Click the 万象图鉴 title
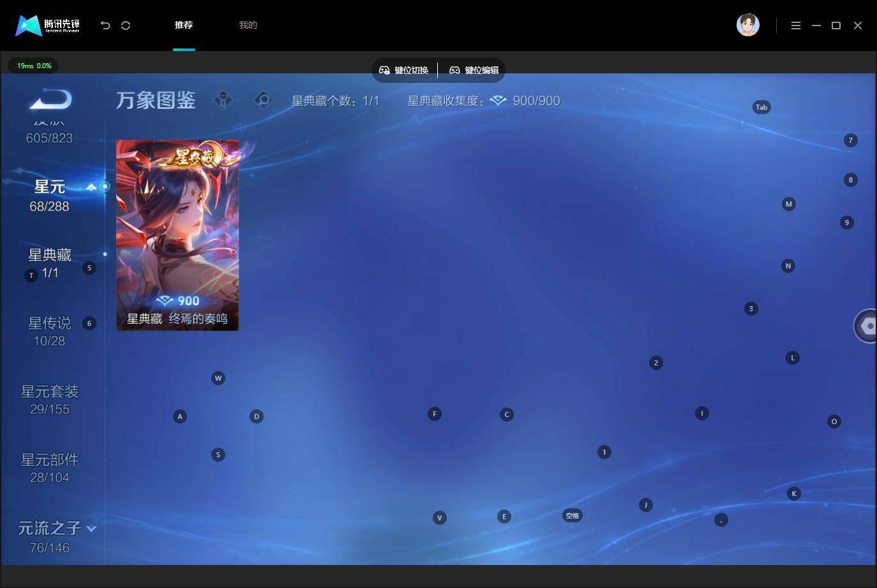Viewport: 877px width, 588px height. point(156,100)
